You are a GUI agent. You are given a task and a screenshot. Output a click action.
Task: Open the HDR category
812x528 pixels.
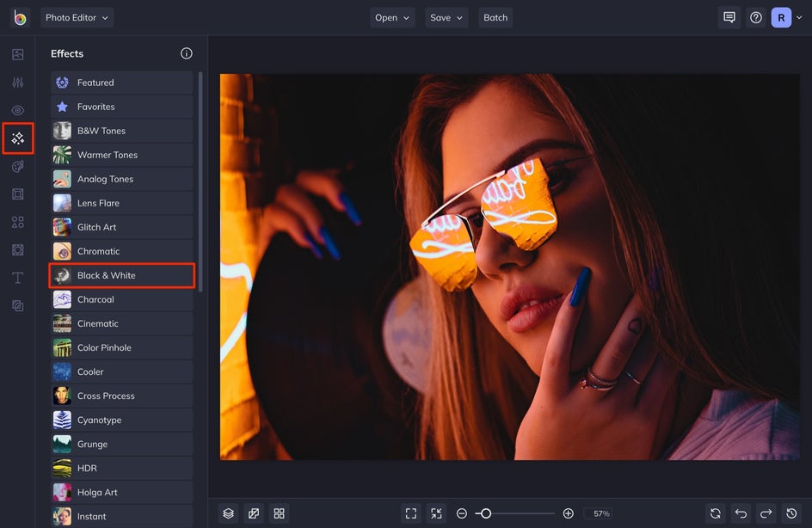[x=121, y=468]
